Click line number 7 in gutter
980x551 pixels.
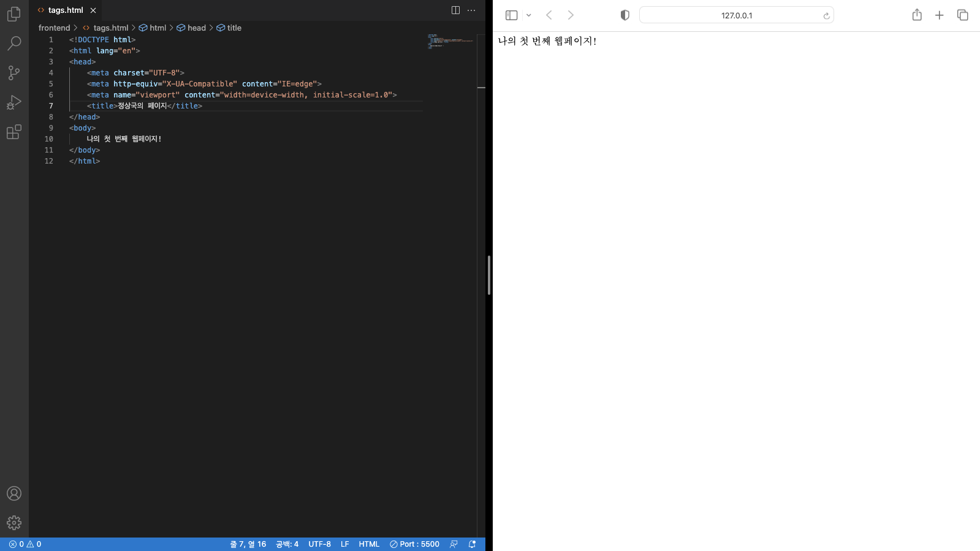click(x=51, y=106)
